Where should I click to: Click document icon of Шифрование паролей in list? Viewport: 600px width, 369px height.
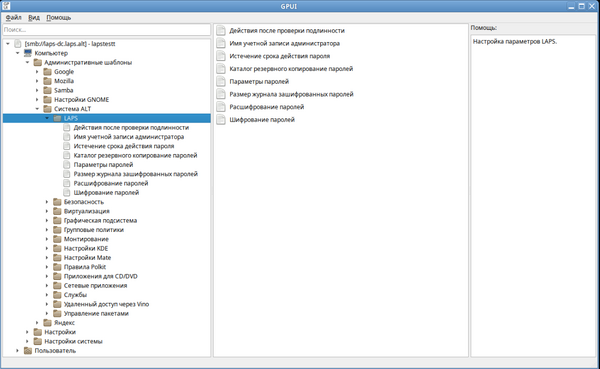click(221, 119)
